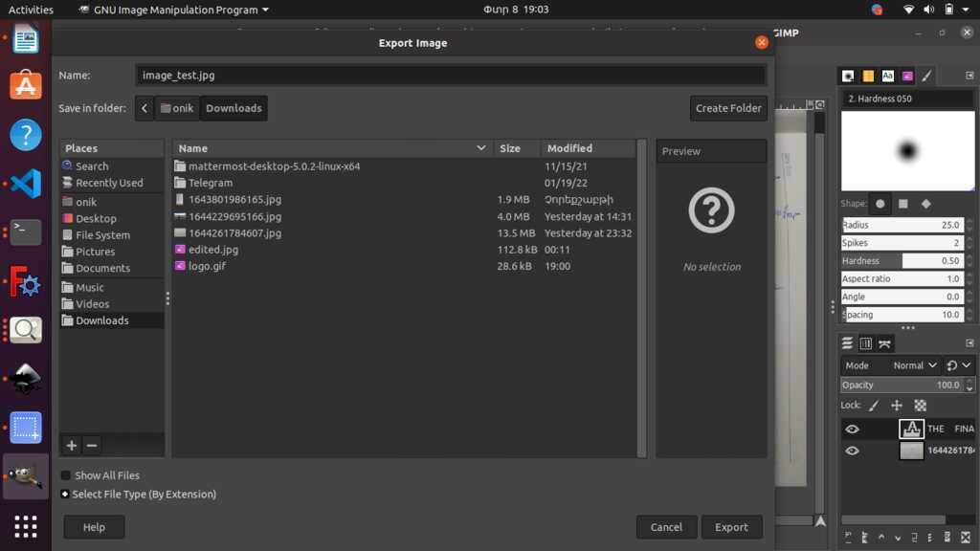Screen dimensions: 980x551
Task: Open brush dock tab configuration menu
Action: (969, 76)
